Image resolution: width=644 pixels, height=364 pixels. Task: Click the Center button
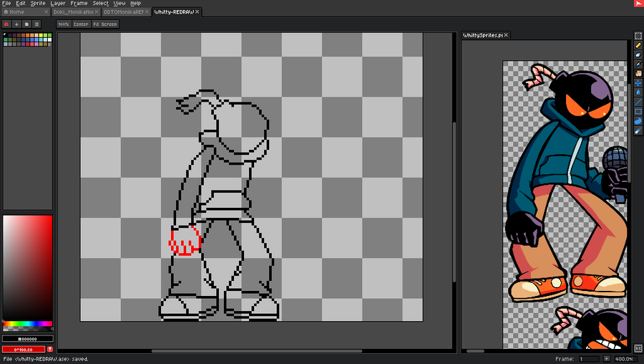[81, 24]
